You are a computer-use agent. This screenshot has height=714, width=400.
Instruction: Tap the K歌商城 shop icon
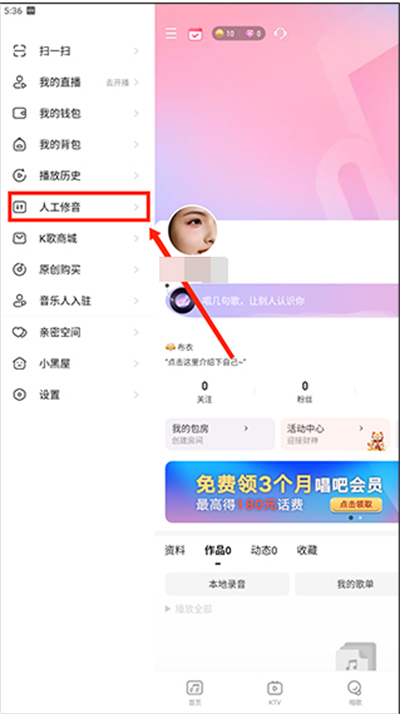[20, 239]
